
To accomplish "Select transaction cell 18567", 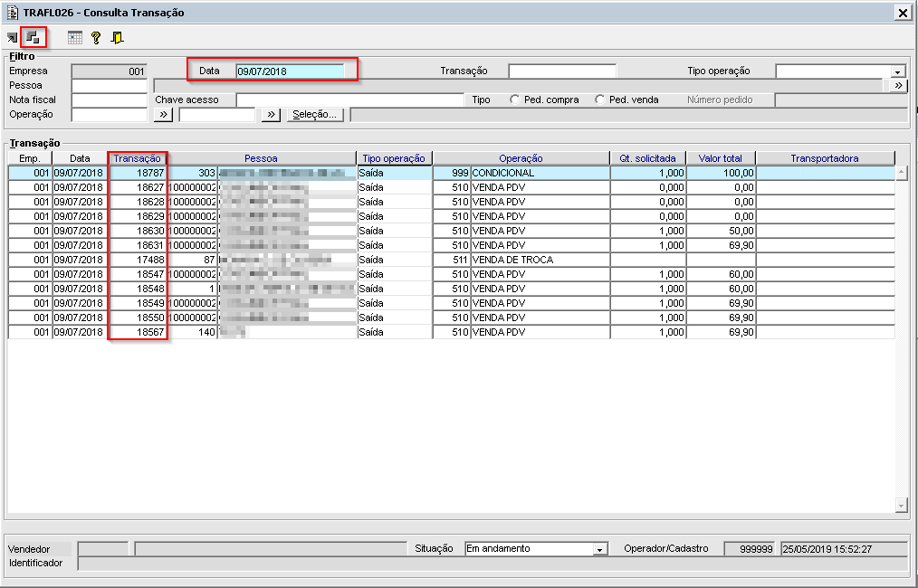I will click(138, 332).
